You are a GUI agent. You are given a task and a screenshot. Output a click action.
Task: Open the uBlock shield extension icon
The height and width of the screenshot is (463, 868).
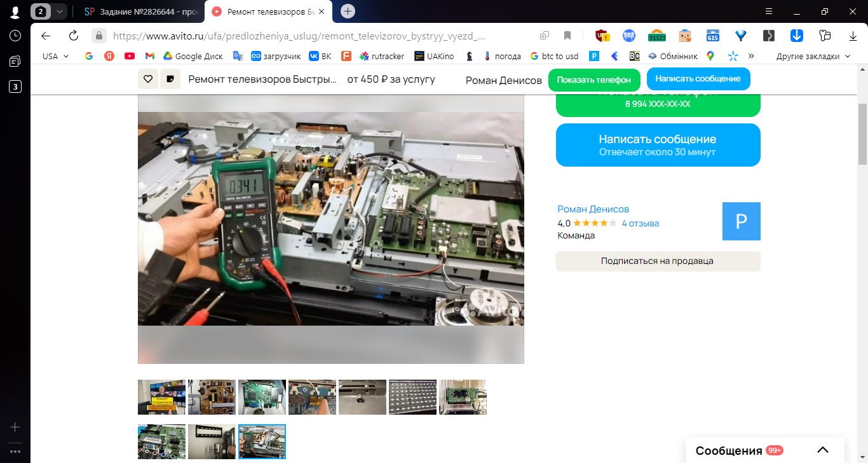[x=602, y=36]
